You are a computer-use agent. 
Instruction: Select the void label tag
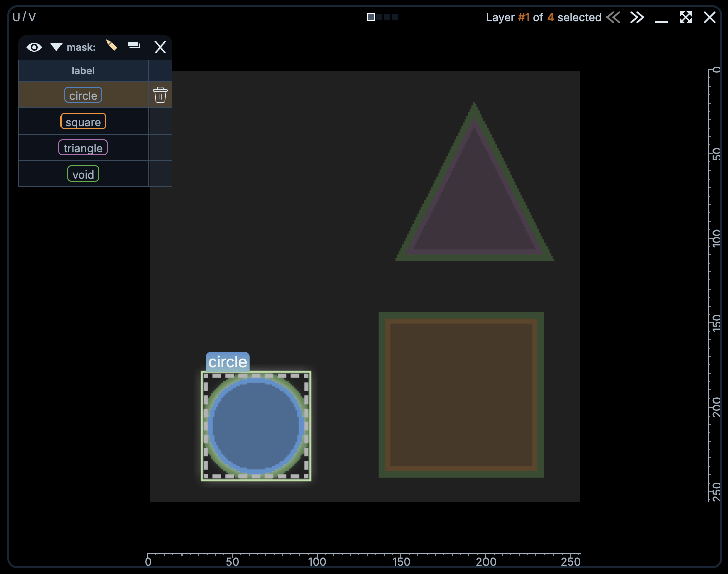point(83,174)
